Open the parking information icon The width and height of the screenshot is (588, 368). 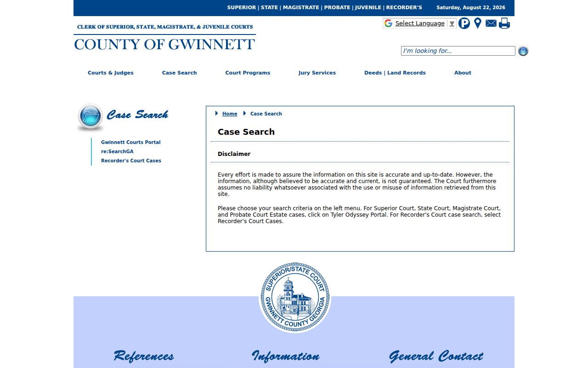coord(464,23)
